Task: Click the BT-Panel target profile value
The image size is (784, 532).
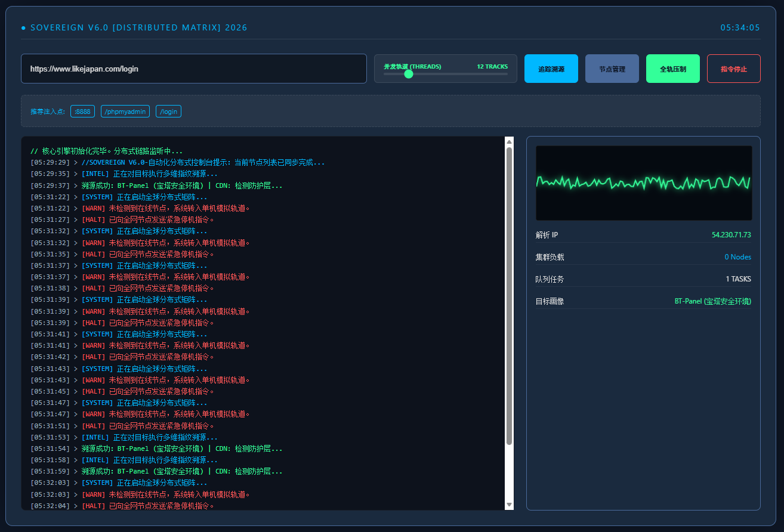Action: pyautogui.click(x=712, y=301)
